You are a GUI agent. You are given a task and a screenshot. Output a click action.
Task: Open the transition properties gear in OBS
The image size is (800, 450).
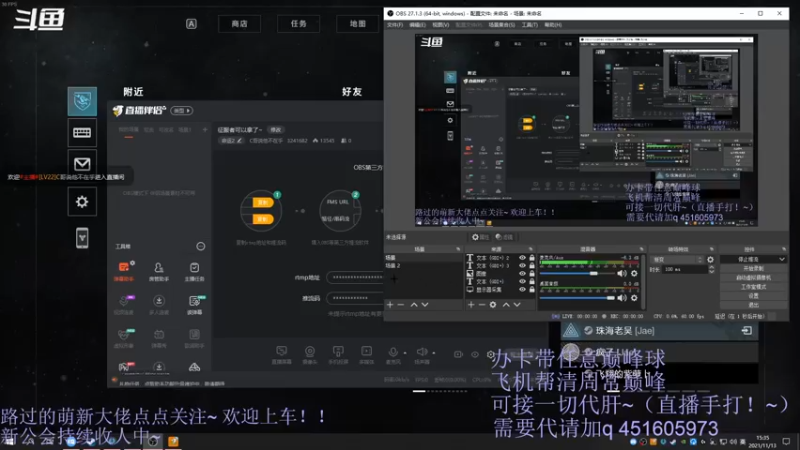710,260
